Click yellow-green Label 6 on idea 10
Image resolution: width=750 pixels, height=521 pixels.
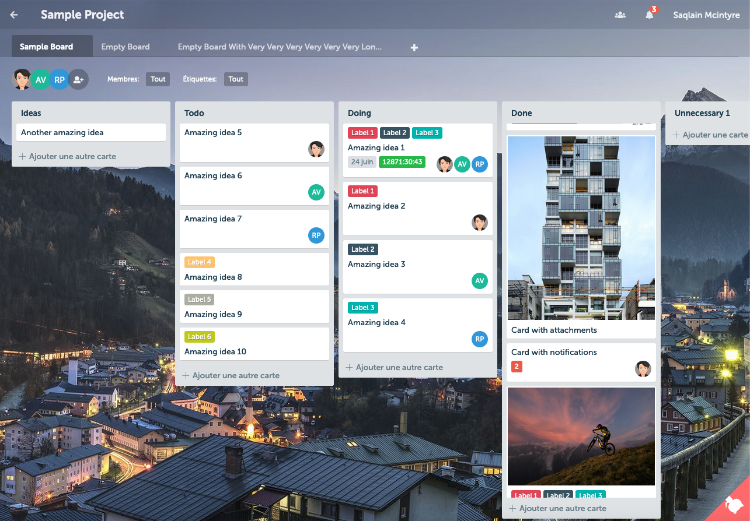tap(199, 337)
